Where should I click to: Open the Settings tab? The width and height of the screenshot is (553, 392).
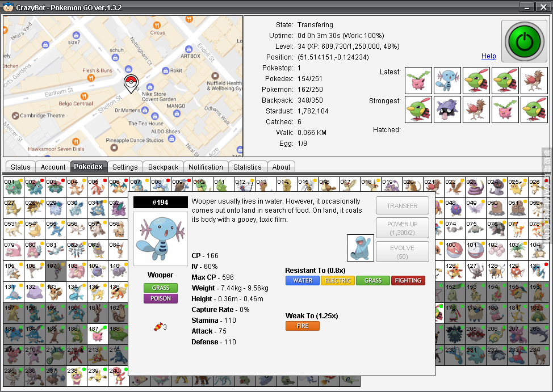pyautogui.click(x=125, y=167)
